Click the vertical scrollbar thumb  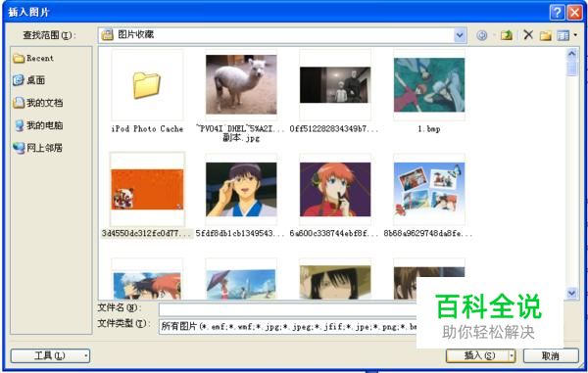(x=571, y=69)
